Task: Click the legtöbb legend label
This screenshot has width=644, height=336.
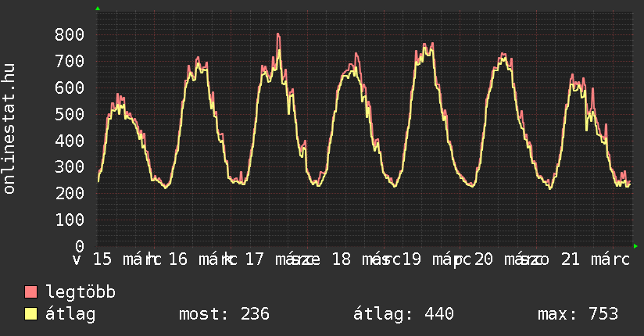Action: pyautogui.click(x=81, y=293)
